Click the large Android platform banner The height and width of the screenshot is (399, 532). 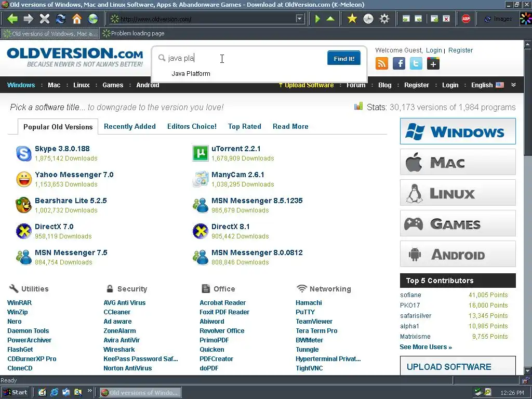[458, 254]
